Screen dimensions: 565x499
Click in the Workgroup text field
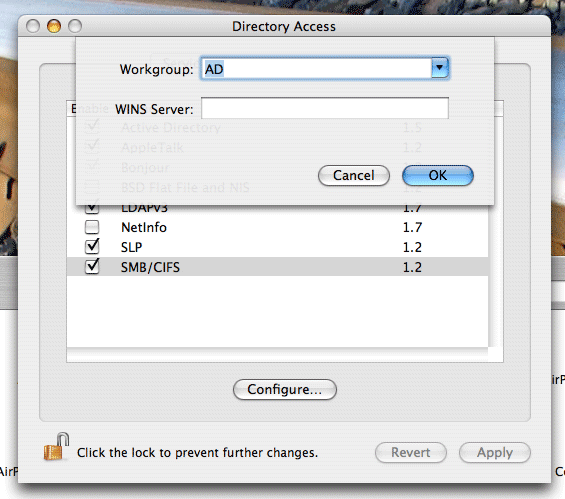316,68
